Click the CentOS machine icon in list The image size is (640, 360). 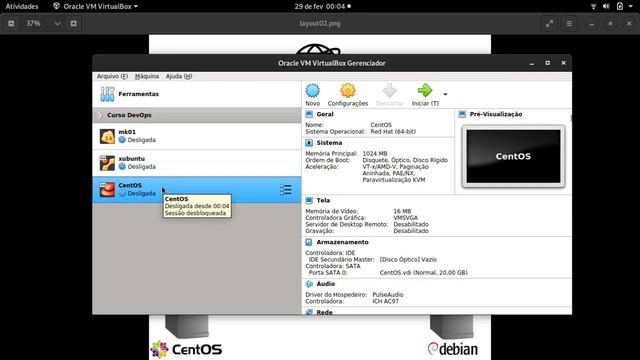(107, 189)
